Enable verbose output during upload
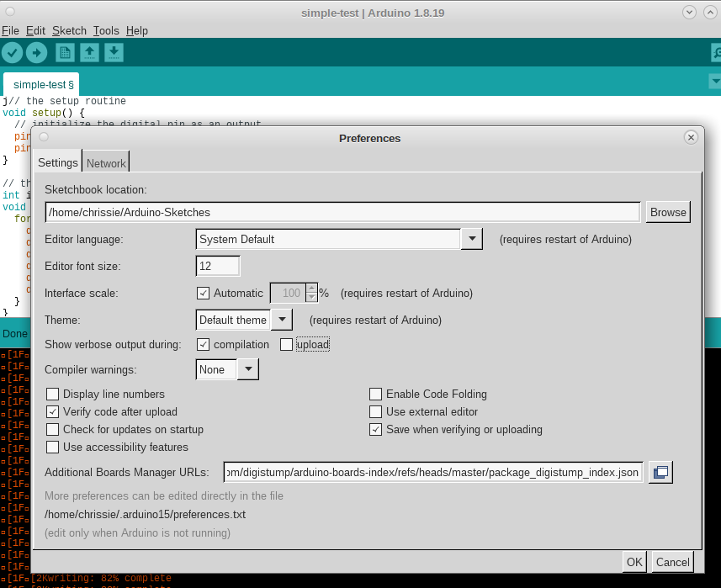The height and width of the screenshot is (588, 721). 286,344
